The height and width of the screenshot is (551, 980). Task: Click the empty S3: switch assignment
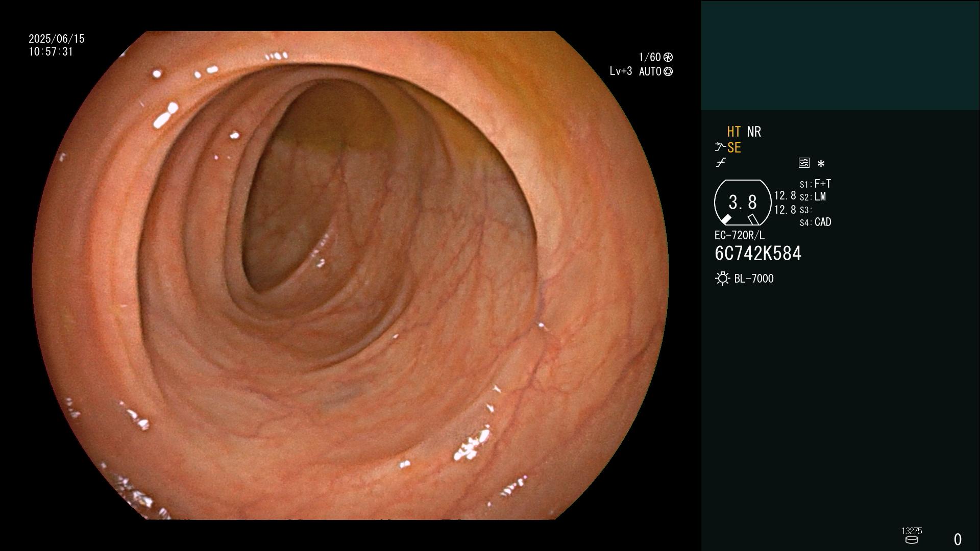(805, 210)
